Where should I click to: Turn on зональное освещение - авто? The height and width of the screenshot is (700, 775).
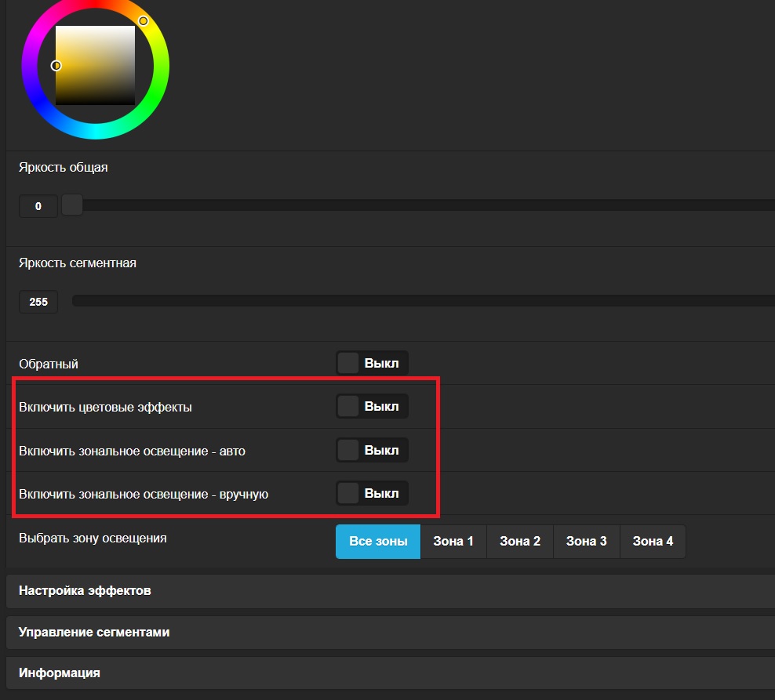click(372, 450)
